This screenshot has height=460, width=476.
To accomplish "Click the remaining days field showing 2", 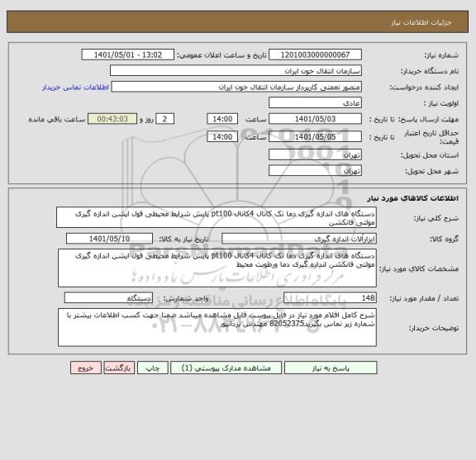I will (x=164, y=119).
